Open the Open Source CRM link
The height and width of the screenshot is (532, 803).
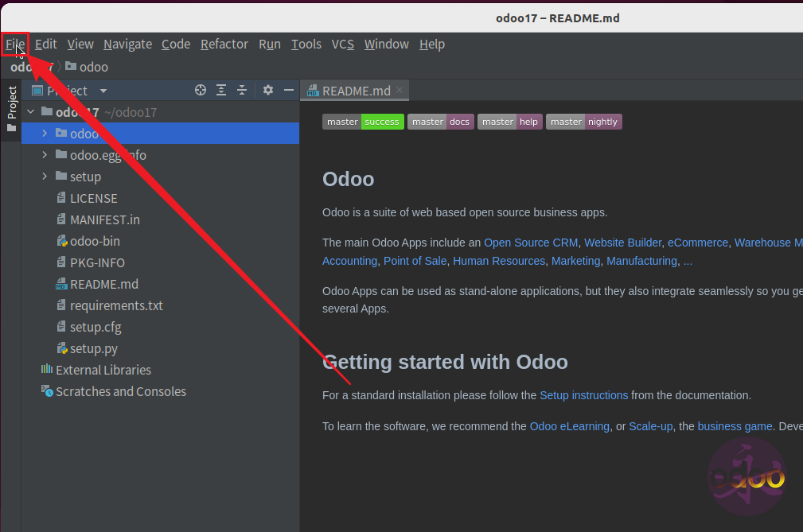coord(531,243)
